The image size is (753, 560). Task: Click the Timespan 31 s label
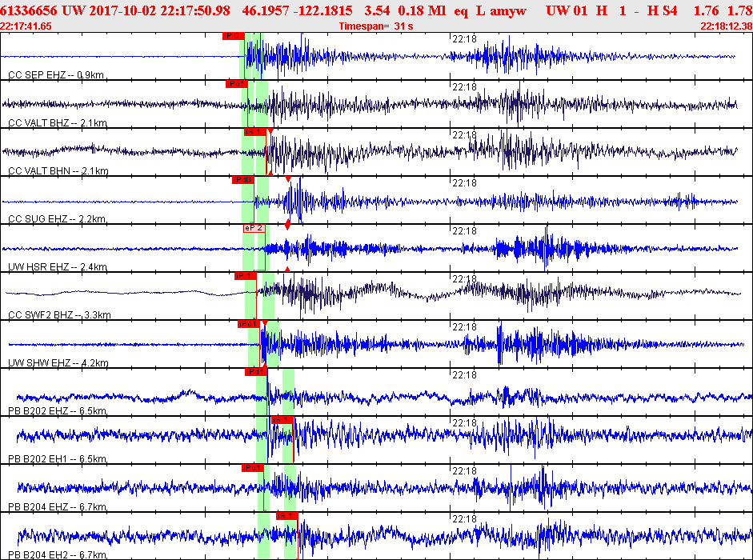pyautogui.click(x=376, y=26)
